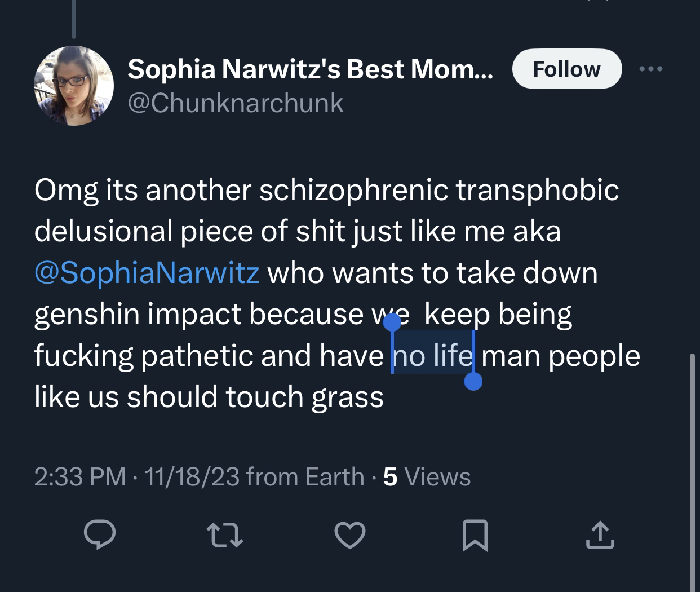Viewport: 700px width, 592px height.
Task: Open the share upload icon
Action: point(600,535)
